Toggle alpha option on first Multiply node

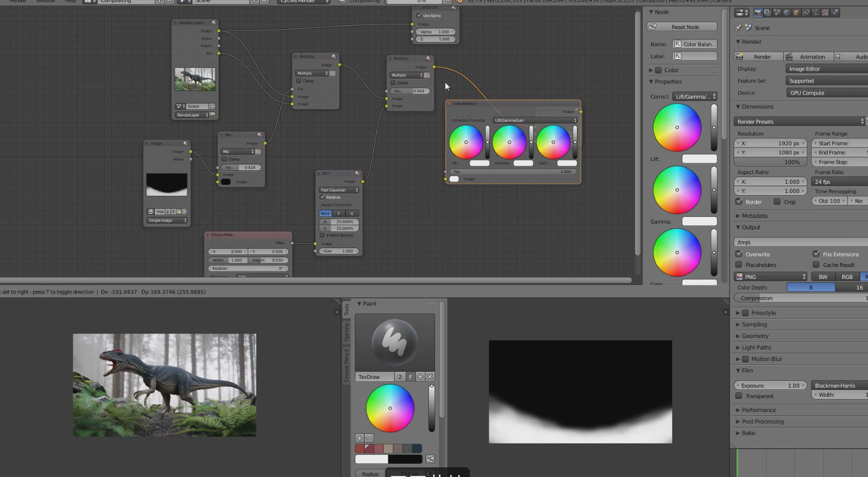coord(332,73)
